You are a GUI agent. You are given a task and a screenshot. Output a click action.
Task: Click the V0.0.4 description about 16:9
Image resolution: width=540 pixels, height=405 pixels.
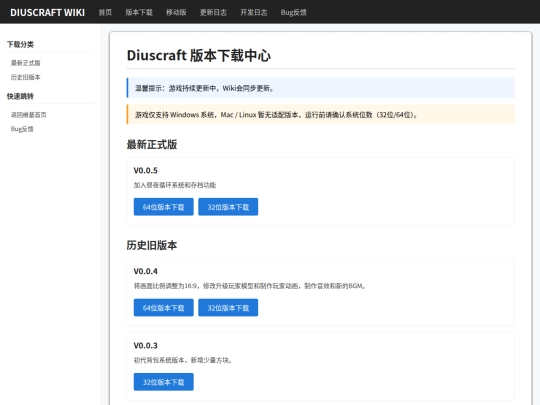tap(250, 286)
